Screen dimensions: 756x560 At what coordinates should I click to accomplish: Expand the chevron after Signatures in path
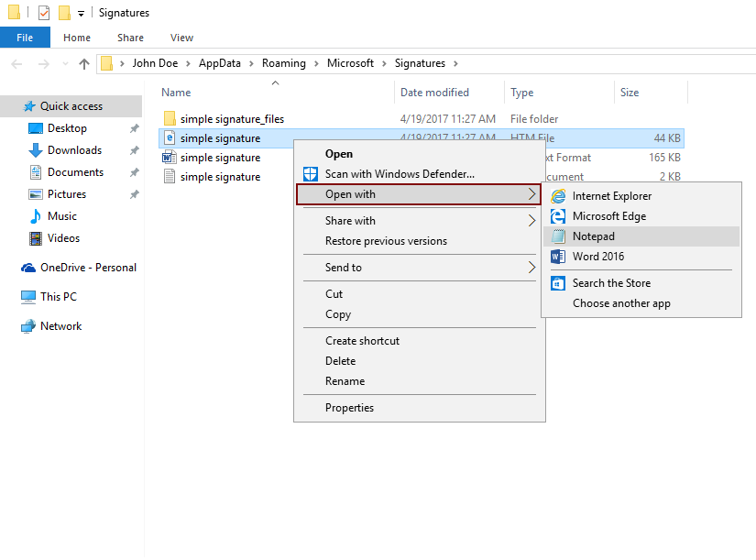pyautogui.click(x=455, y=63)
